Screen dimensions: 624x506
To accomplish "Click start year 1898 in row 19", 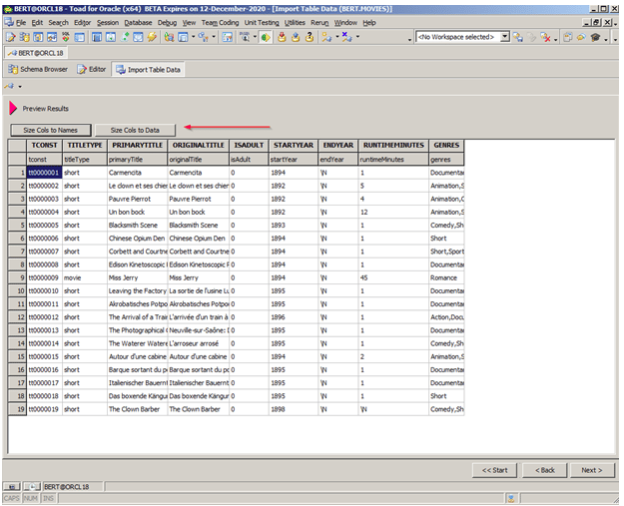I will (293, 409).
